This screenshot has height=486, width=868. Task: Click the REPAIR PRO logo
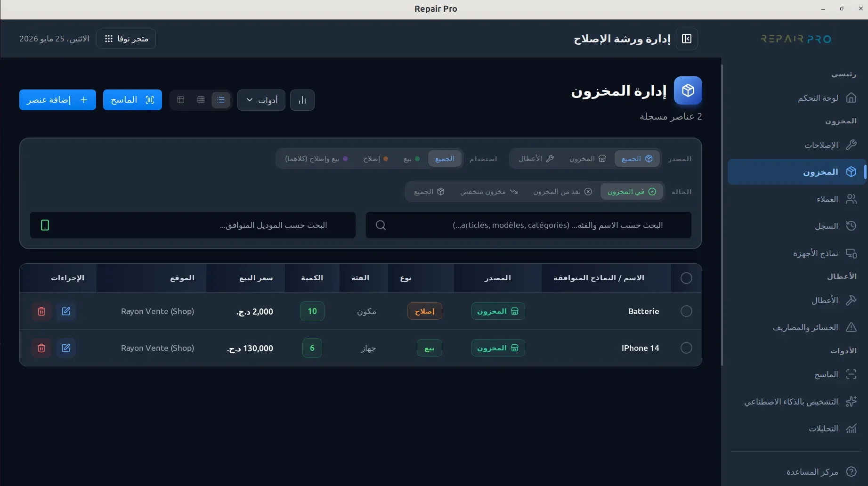pos(796,39)
